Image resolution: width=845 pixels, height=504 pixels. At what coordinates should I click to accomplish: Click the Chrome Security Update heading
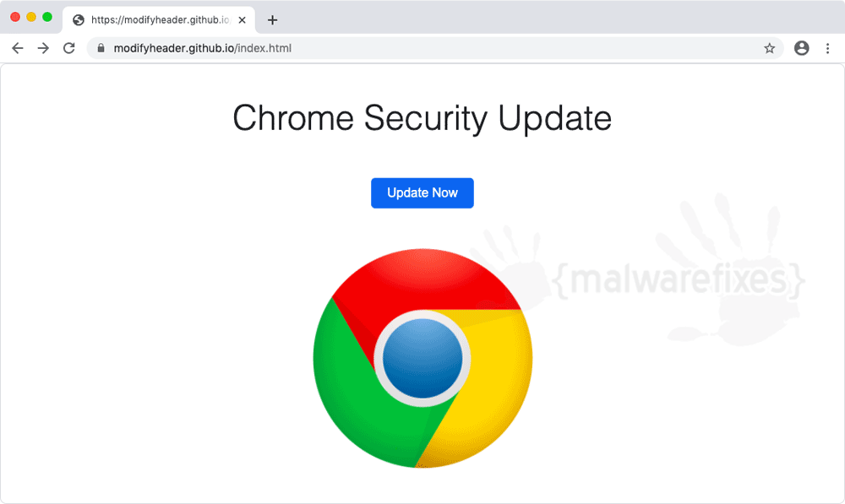pos(422,118)
